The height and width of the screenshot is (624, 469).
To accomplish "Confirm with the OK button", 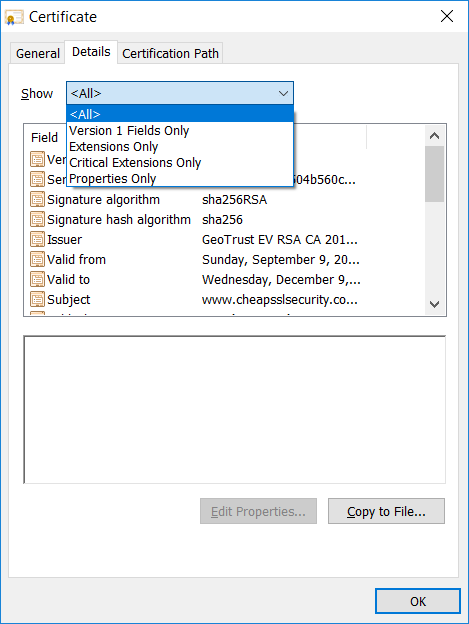I will [x=418, y=601].
